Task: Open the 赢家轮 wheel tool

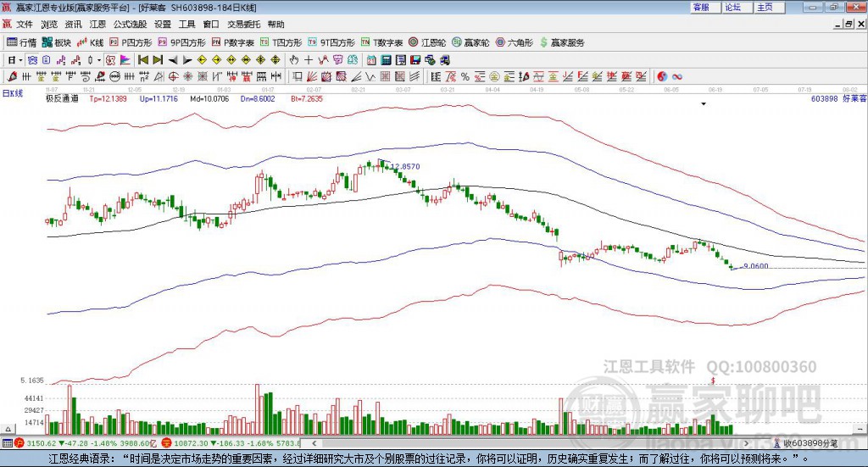Action: pos(470,42)
